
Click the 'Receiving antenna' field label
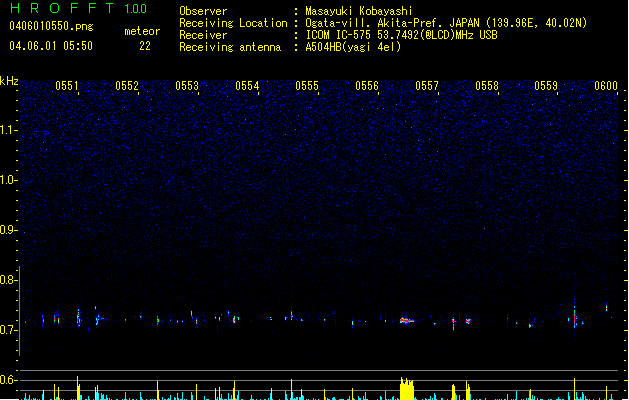coord(230,47)
